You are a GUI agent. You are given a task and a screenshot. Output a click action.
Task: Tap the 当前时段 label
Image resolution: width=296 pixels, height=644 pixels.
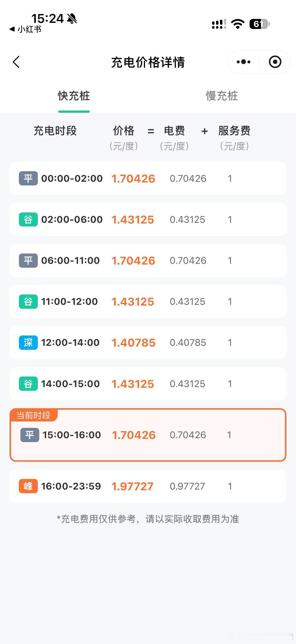[x=33, y=415]
